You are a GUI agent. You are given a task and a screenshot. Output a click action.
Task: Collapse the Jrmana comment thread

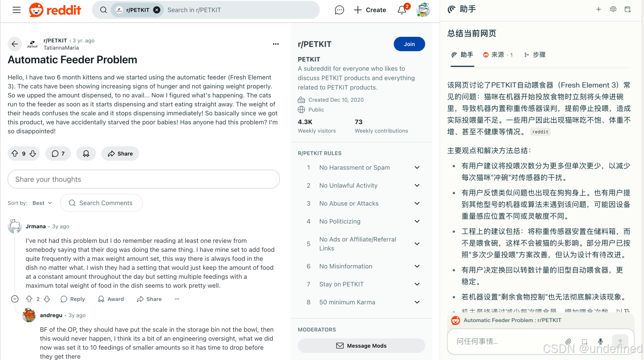pos(15,299)
